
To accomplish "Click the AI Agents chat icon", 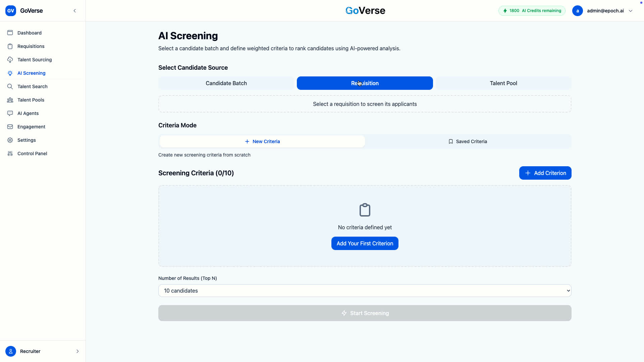I will click(10, 113).
